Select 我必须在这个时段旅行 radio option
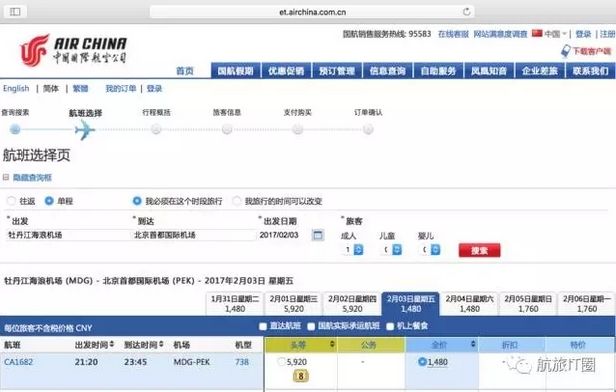The height and width of the screenshot is (392, 616). (137, 201)
